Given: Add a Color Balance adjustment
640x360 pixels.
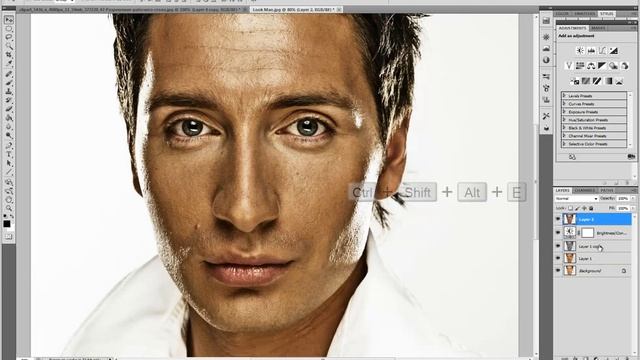Looking at the screenshot, I should [x=591, y=66].
